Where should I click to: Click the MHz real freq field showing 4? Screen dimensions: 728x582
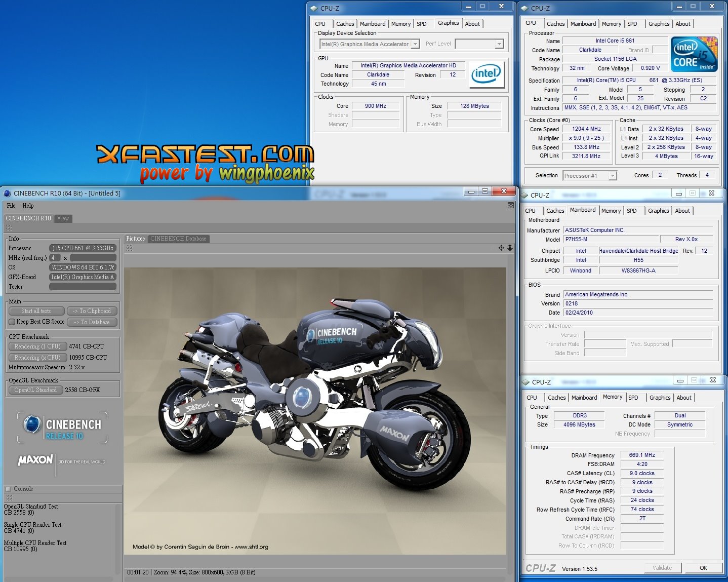pyautogui.click(x=55, y=258)
